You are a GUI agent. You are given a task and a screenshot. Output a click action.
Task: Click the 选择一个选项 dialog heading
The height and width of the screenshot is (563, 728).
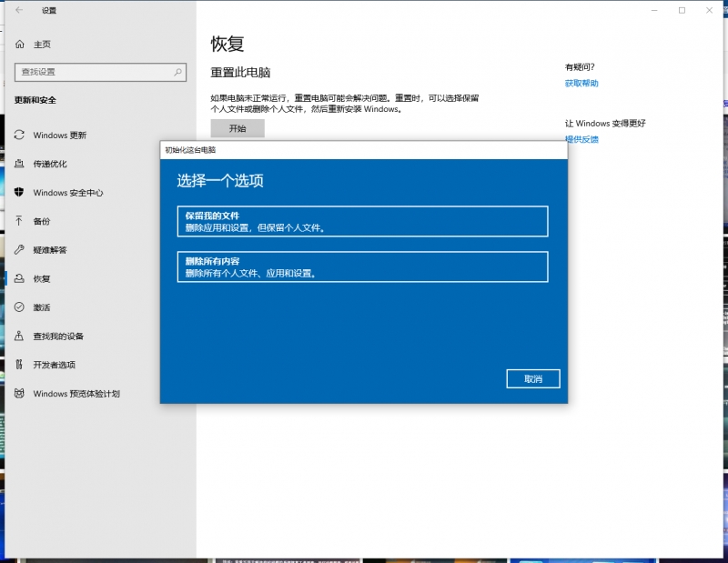tap(220, 180)
